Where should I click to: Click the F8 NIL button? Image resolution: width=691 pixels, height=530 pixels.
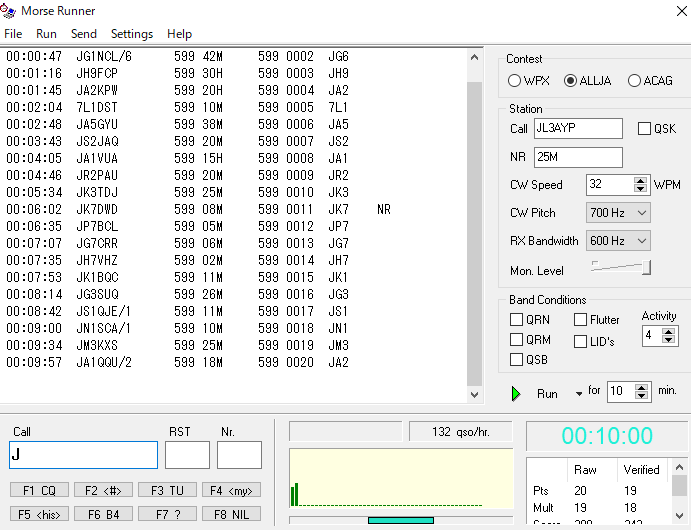pos(230,514)
